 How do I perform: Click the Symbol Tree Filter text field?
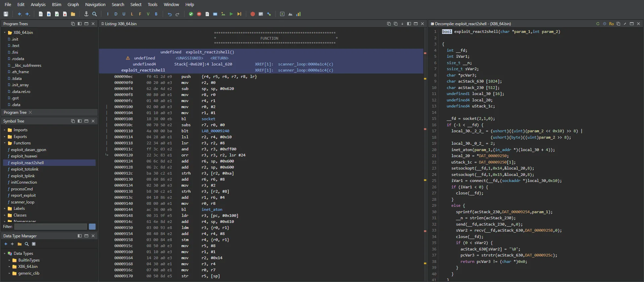[50, 227]
